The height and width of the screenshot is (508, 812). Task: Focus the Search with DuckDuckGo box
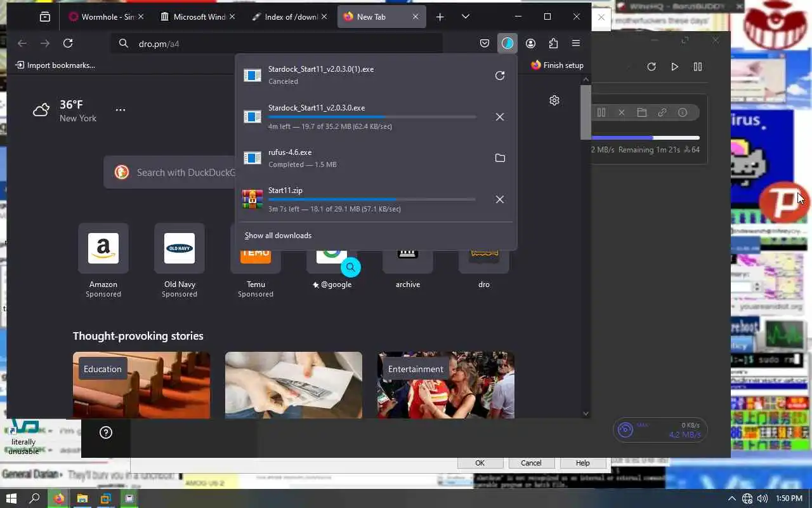pos(169,172)
